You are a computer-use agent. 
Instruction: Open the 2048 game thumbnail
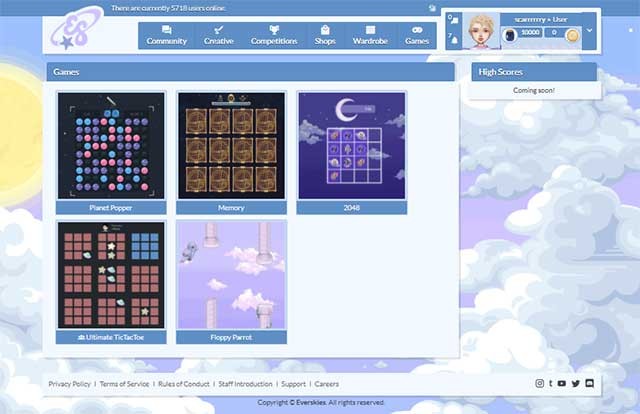[352, 145]
